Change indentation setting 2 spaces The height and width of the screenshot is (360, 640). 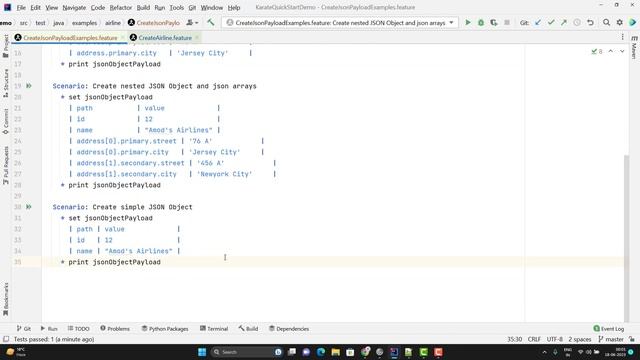580,339
